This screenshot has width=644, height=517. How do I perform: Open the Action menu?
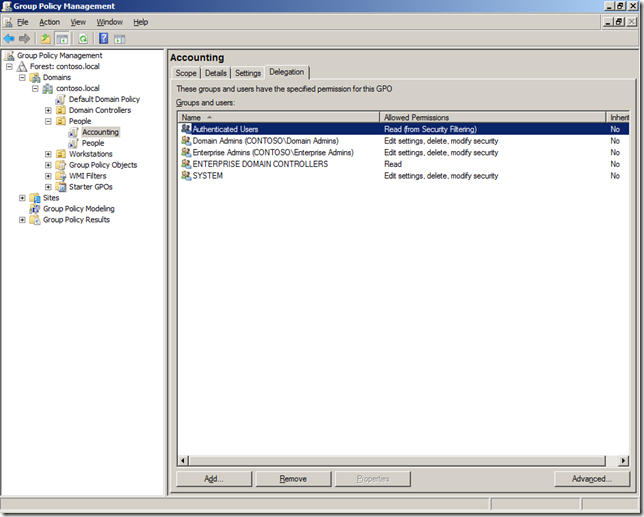pos(49,22)
